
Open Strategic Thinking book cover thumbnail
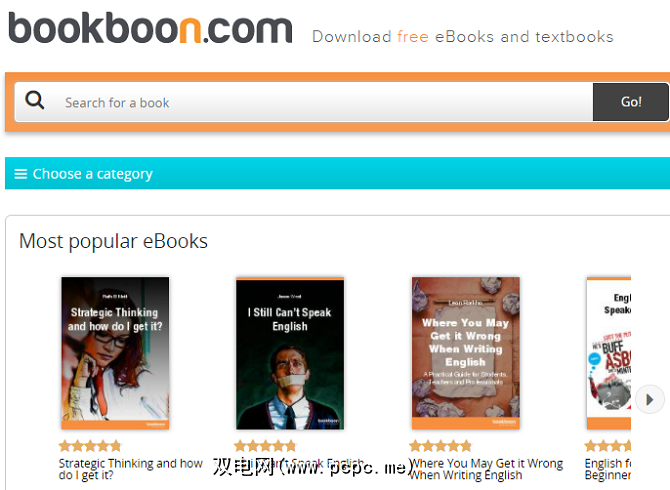point(115,353)
